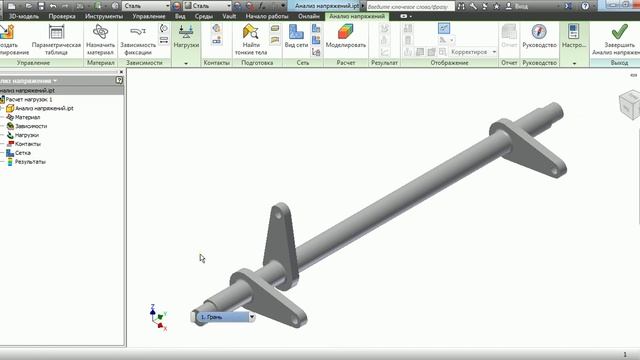
Task: Open the Онлайн tab
Action: [x=309, y=16]
